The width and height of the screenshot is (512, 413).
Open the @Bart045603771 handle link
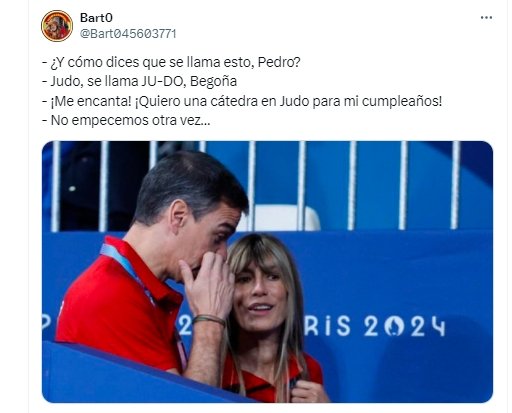128,34
